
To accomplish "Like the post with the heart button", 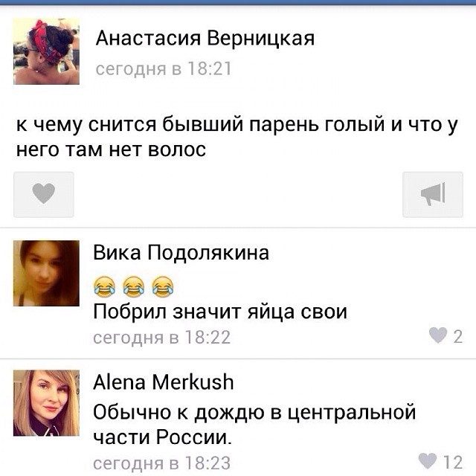I will [44, 194].
